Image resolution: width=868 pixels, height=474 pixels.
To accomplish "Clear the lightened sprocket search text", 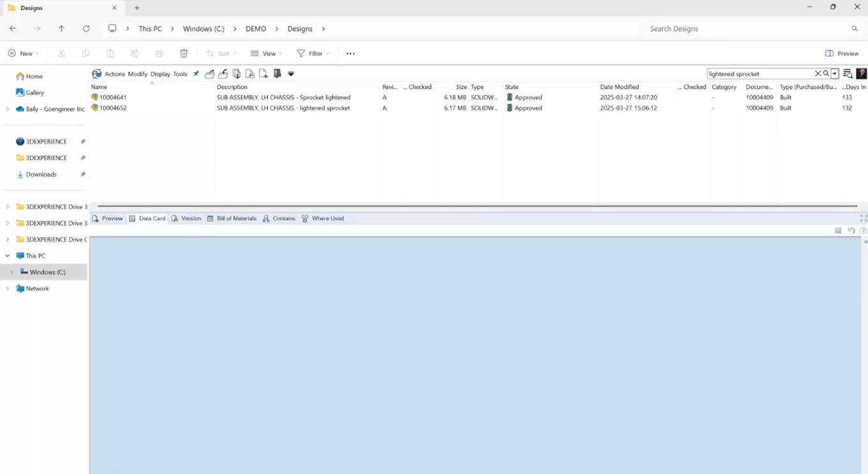I will pyautogui.click(x=818, y=73).
